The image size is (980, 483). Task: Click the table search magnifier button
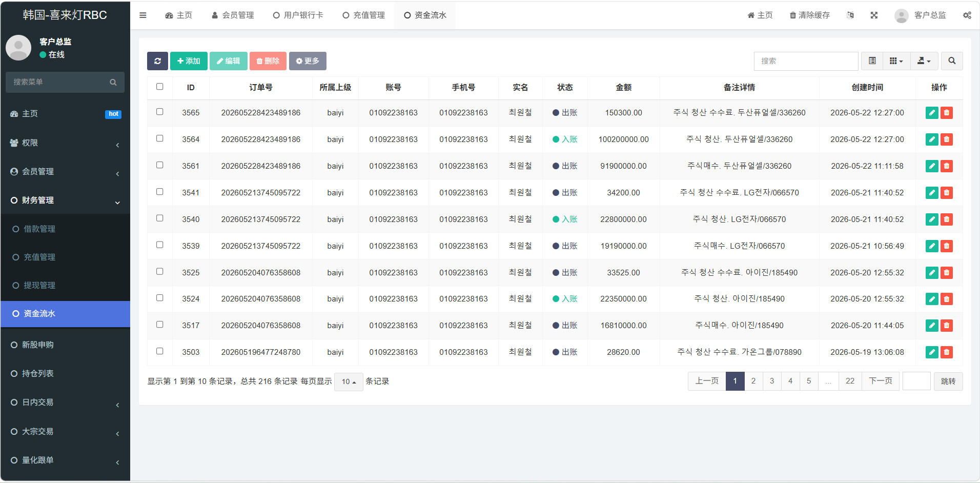(x=952, y=61)
